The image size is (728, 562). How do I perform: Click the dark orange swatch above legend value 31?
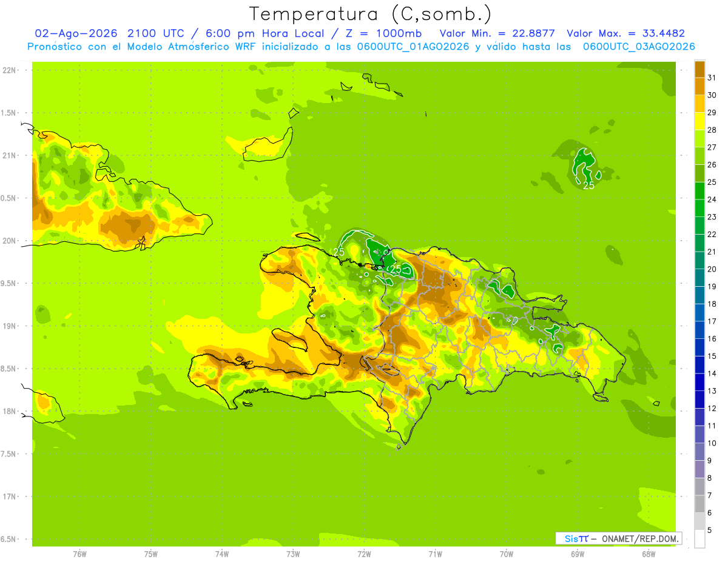click(699, 69)
